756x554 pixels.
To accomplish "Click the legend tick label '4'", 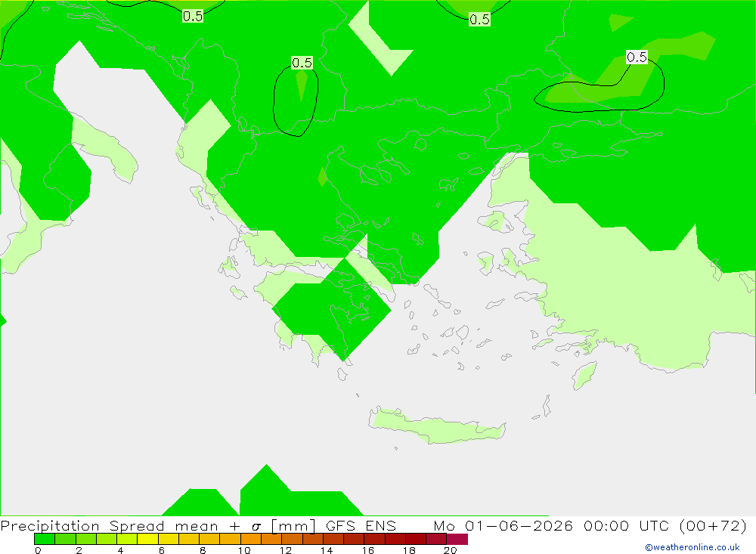I will click(120, 550).
